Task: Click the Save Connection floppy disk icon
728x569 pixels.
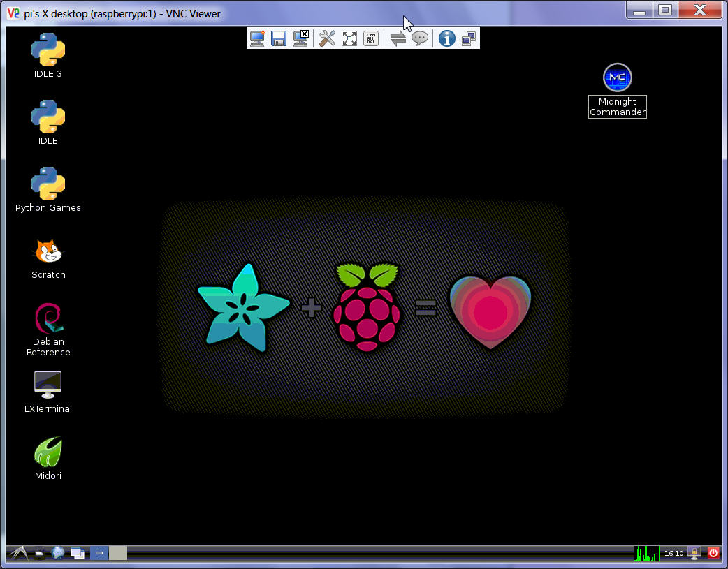Action: click(279, 38)
